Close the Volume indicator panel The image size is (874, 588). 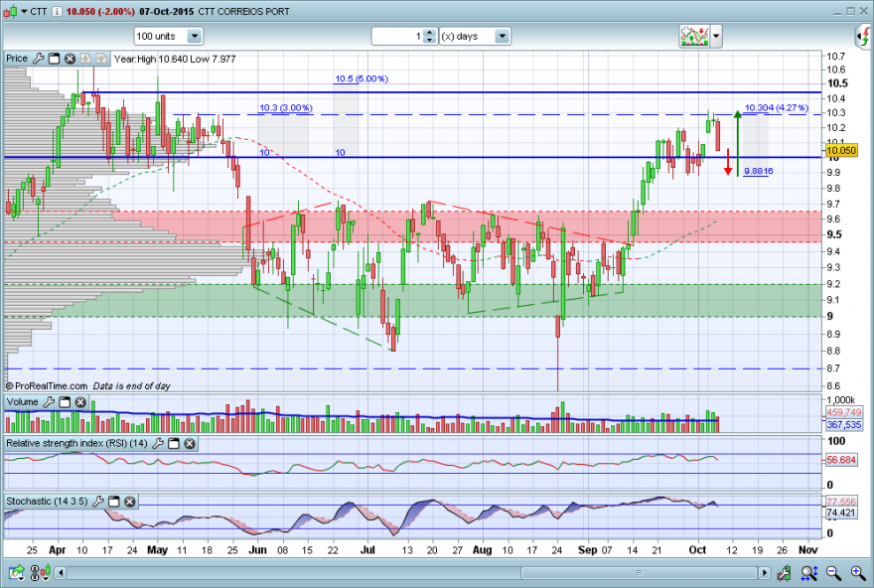[80, 402]
